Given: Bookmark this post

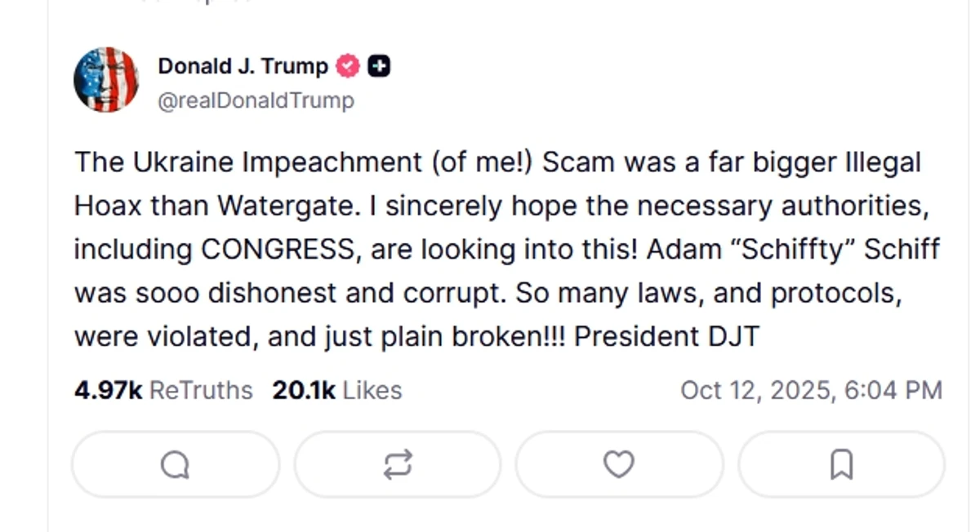Looking at the screenshot, I should (x=841, y=465).
